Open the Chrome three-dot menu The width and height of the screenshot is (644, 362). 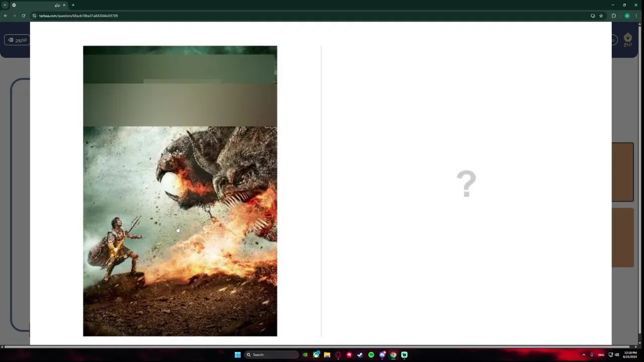click(636, 16)
